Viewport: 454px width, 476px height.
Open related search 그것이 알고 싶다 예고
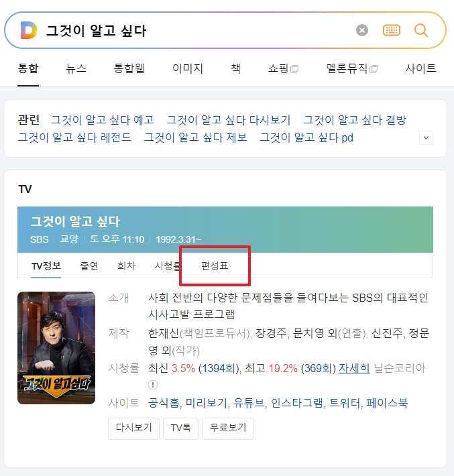103,120
